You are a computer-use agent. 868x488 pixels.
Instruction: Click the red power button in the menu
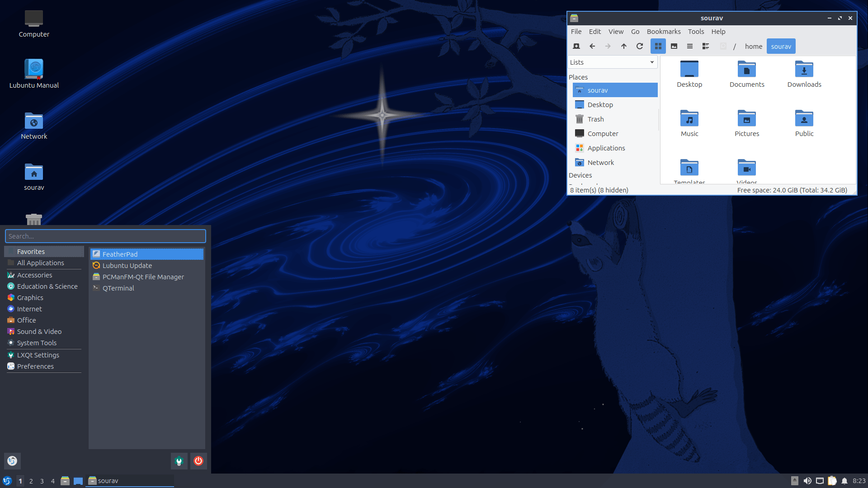[198, 461]
